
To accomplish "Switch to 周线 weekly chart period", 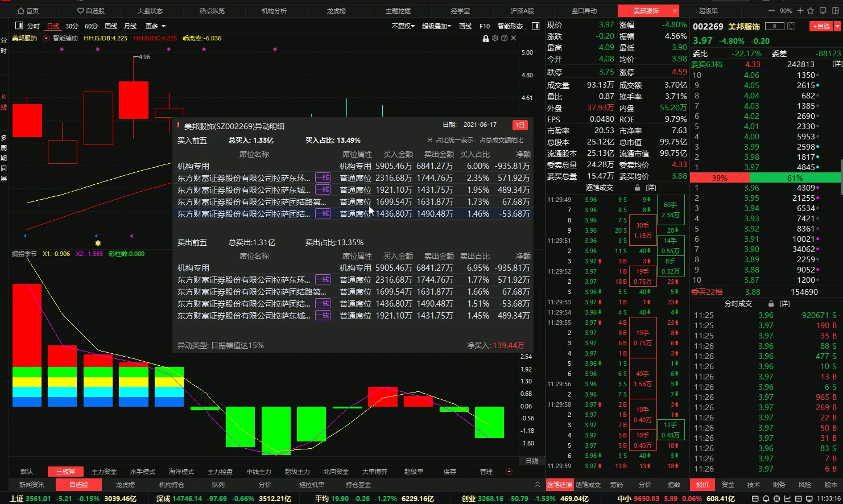I will point(111,26).
